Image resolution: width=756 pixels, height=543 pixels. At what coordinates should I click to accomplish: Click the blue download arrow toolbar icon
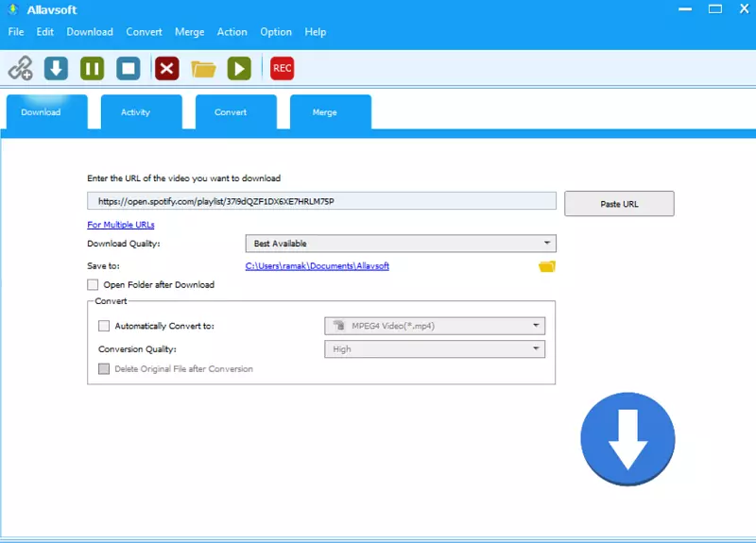pyautogui.click(x=57, y=68)
